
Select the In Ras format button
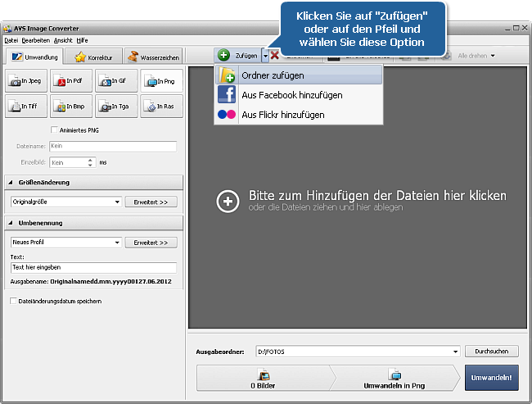click(161, 107)
